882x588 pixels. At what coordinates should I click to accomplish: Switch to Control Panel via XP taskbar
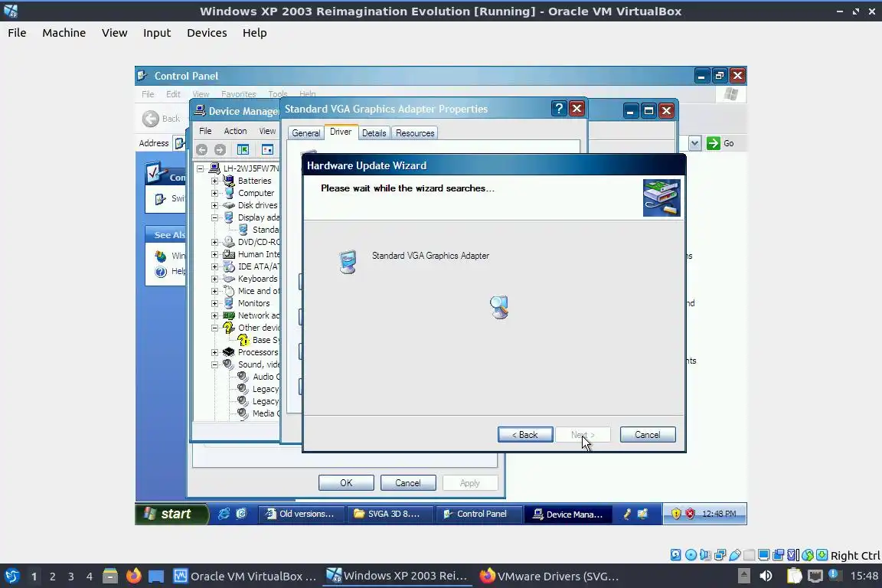click(478, 514)
